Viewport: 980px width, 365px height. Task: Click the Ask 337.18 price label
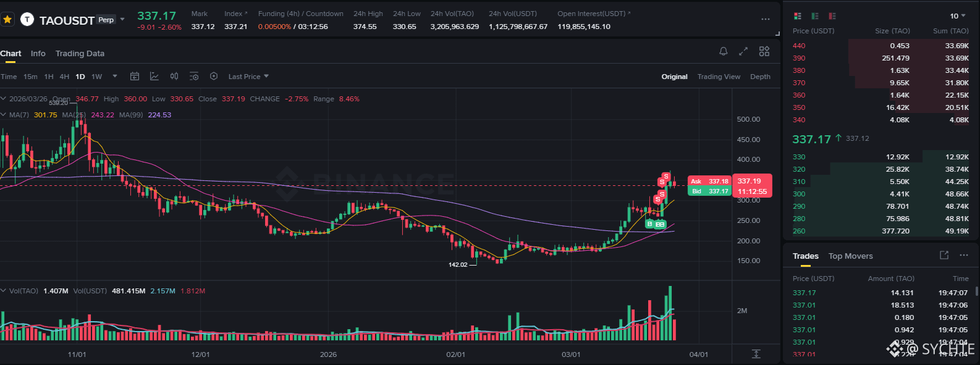[709, 182]
